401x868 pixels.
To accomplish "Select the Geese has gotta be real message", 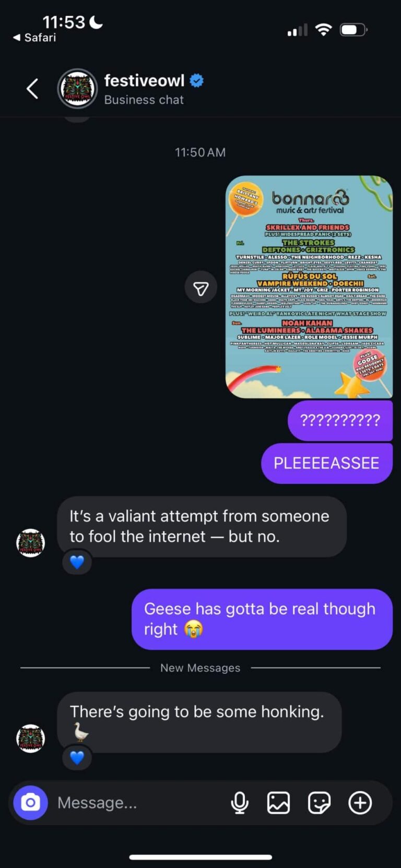I will pos(262,619).
